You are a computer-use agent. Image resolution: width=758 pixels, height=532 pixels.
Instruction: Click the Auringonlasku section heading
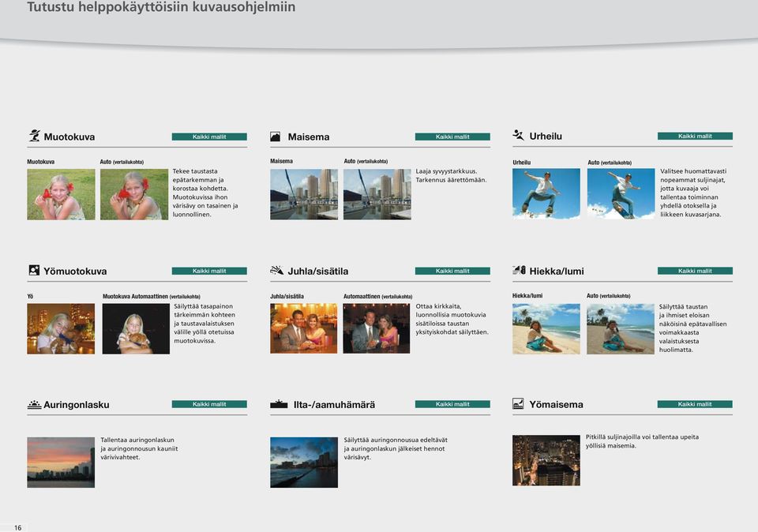click(x=77, y=404)
